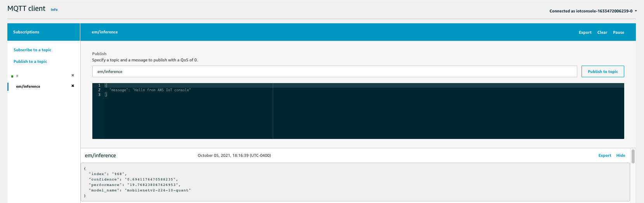Viewport: 644px width, 203px height.
Task: Pause the message feed
Action: 618,33
